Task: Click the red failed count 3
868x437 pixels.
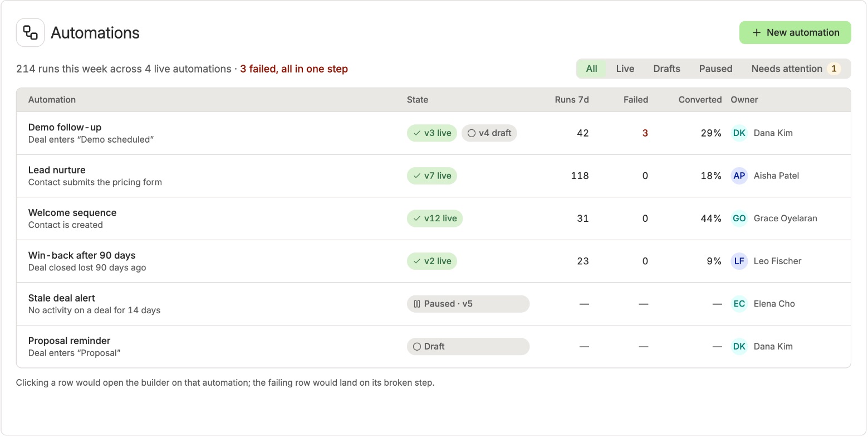Action: click(645, 133)
